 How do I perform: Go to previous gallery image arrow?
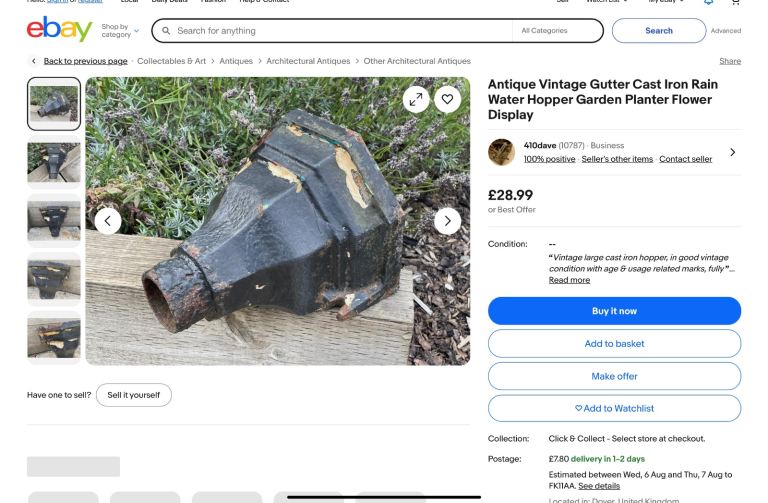tap(108, 221)
